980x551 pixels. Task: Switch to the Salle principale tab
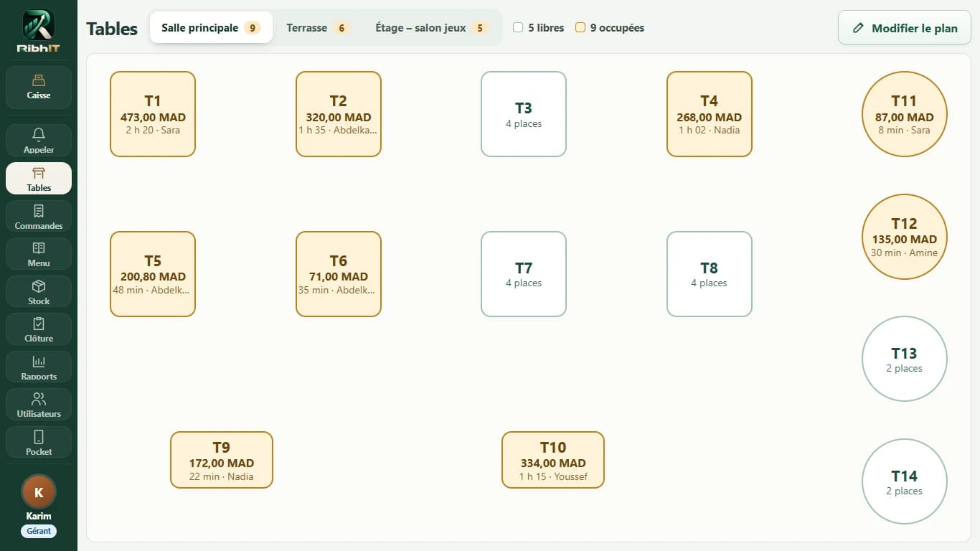point(211,28)
